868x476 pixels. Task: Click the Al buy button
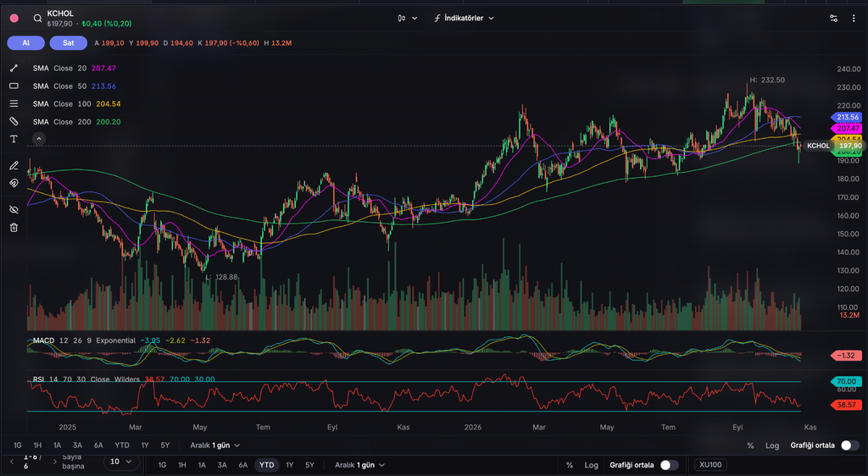click(x=26, y=42)
